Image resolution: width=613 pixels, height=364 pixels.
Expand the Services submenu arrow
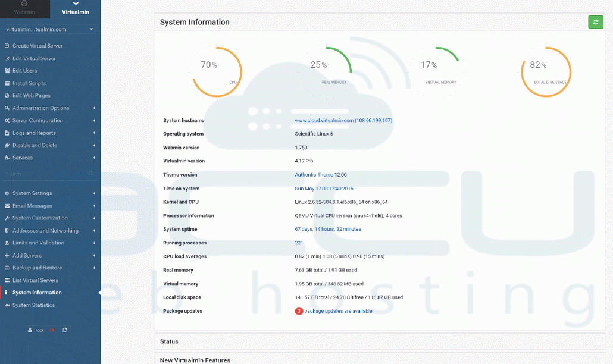point(94,158)
